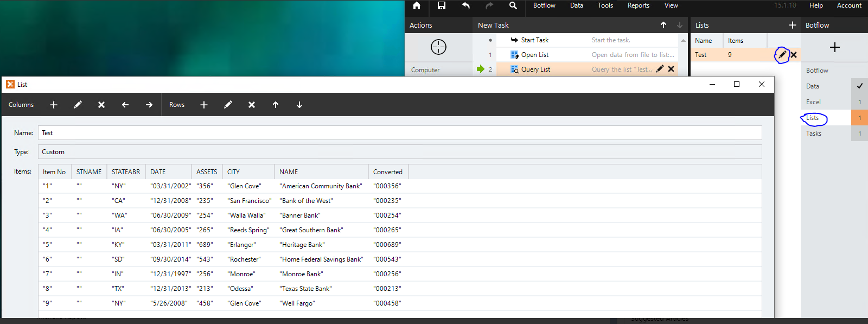The height and width of the screenshot is (324, 868).
Task: Redo the undone action
Action: pos(489,5)
